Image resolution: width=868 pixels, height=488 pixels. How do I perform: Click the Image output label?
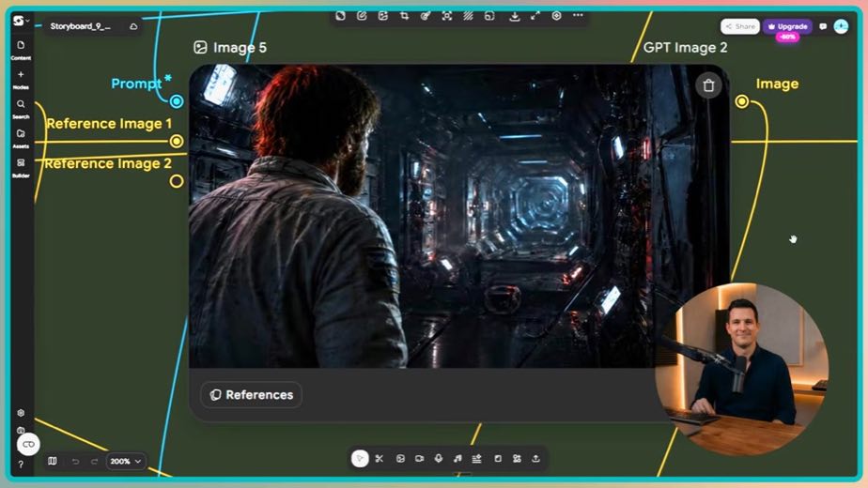click(x=777, y=84)
